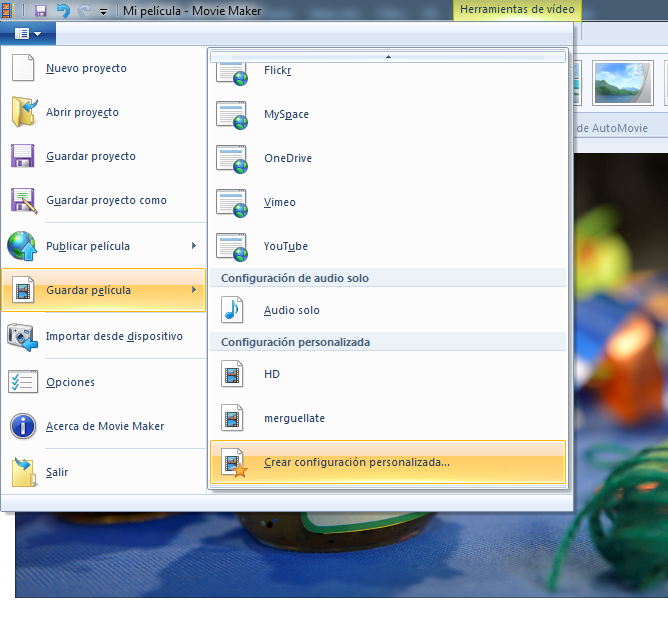Click the Abrir proyecto folder icon
The image size is (668, 625).
(23, 112)
